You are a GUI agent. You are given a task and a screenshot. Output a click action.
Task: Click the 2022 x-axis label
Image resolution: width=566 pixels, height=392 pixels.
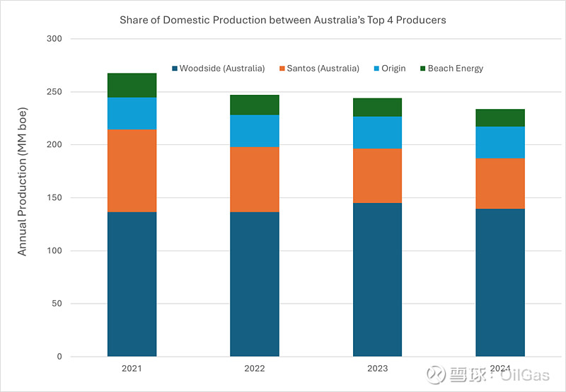(255, 369)
